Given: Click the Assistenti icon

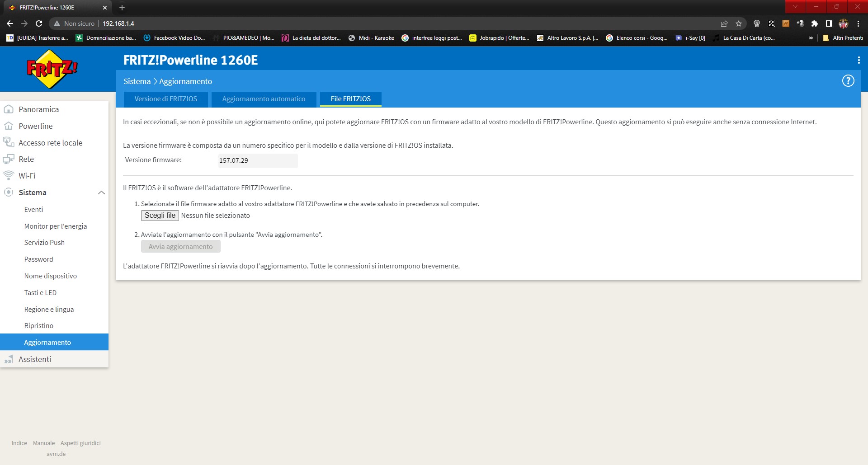Looking at the screenshot, I should [9, 359].
